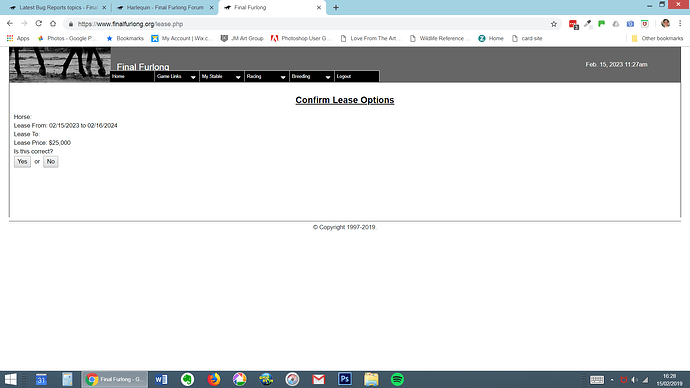Close the Latest Bug Reports tab

[x=104, y=7]
